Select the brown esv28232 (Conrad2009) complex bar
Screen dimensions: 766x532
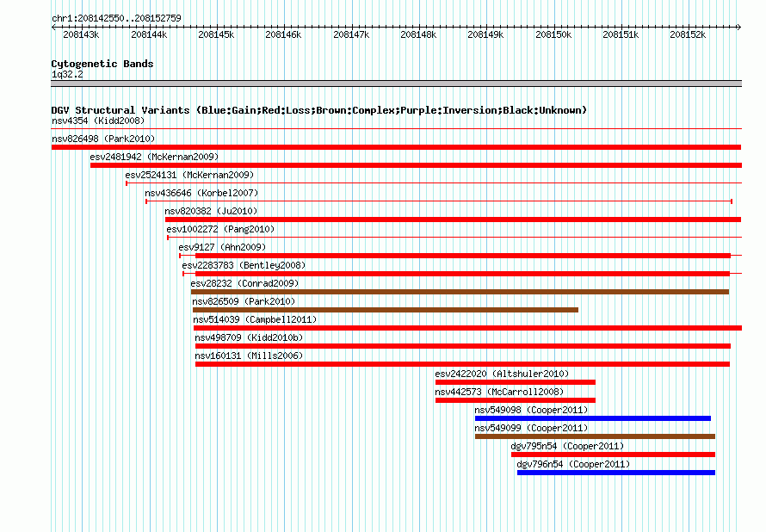(460, 292)
